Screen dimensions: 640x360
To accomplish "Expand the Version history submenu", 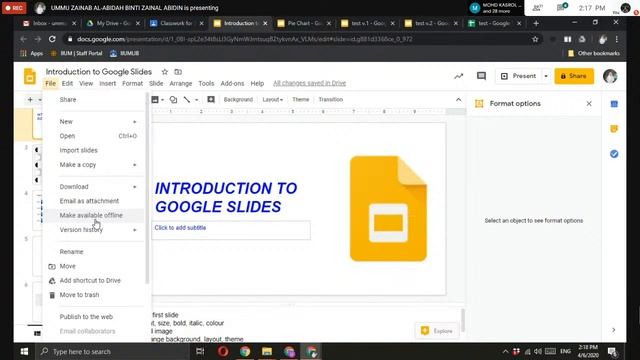I will (x=135, y=230).
